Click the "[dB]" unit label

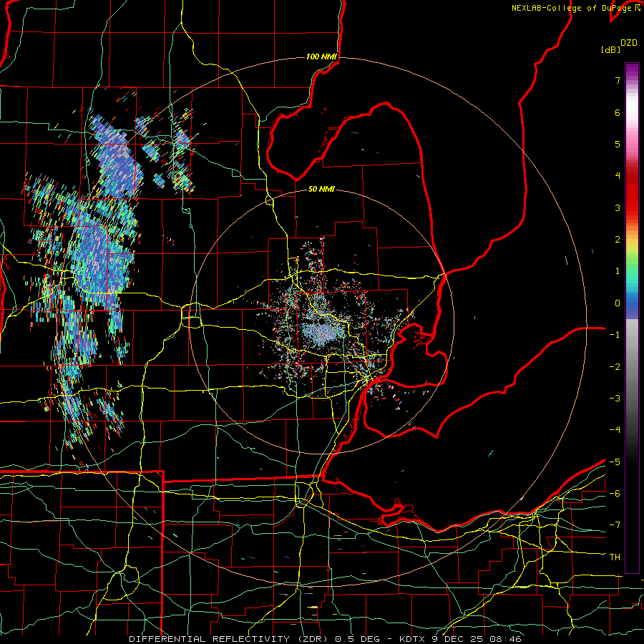[611, 49]
